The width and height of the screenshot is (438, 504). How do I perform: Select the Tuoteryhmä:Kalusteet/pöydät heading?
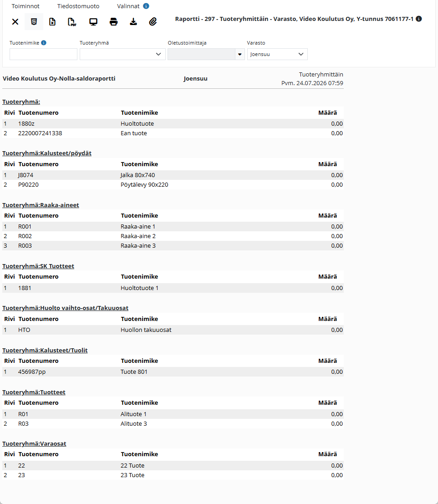click(47, 153)
